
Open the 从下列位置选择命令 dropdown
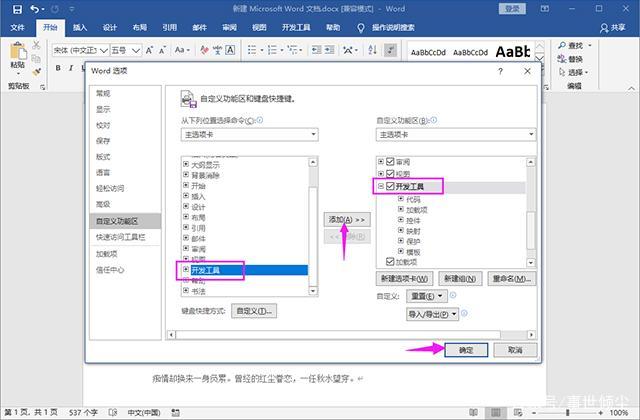pos(249,134)
